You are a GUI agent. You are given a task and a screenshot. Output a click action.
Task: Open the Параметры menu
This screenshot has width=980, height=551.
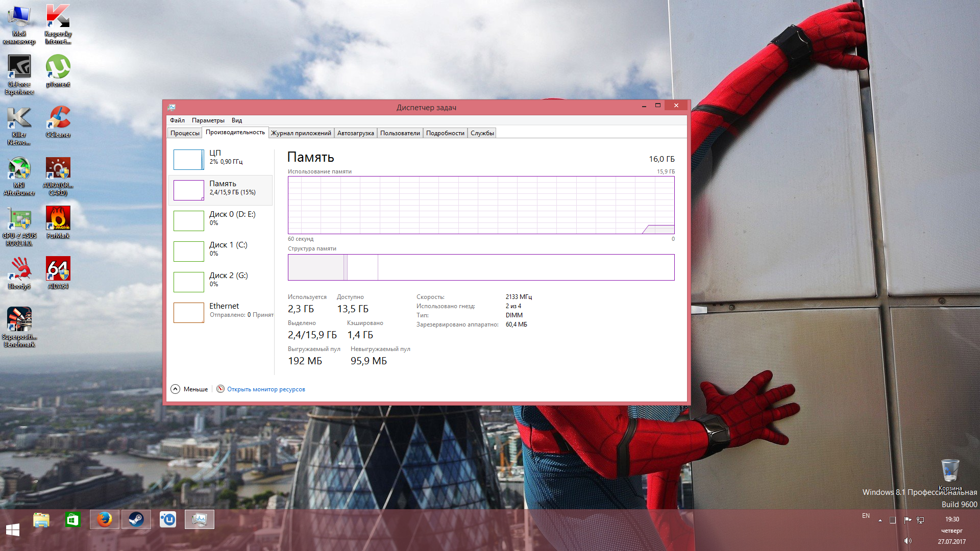[208, 120]
